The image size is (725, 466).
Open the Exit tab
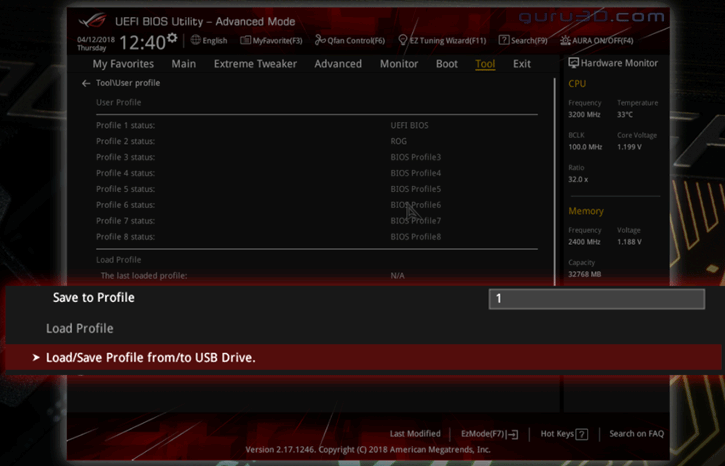(522, 64)
